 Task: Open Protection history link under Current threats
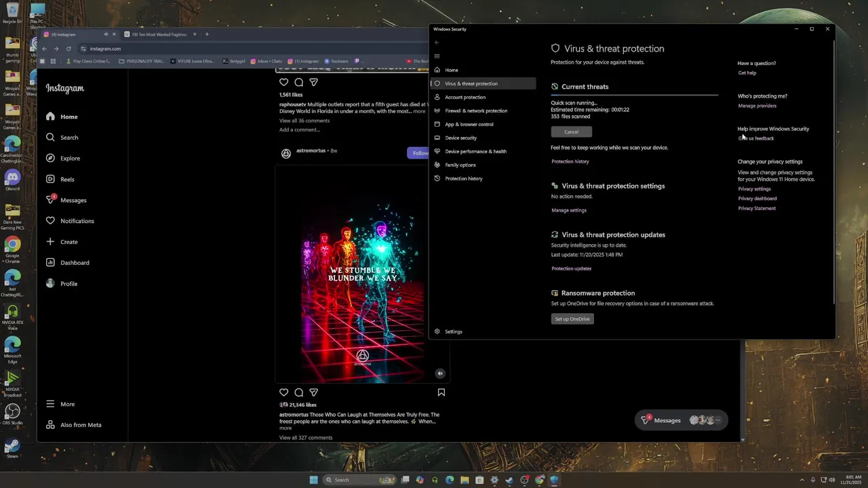(x=570, y=161)
